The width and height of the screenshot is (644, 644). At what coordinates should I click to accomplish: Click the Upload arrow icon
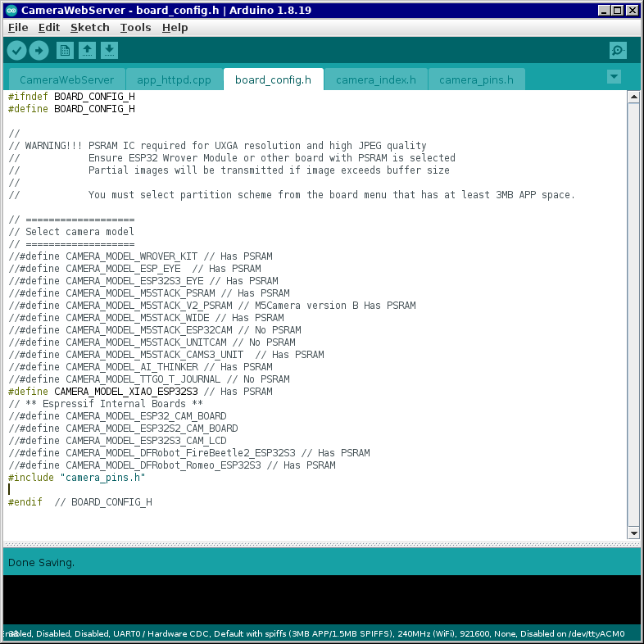(39, 51)
